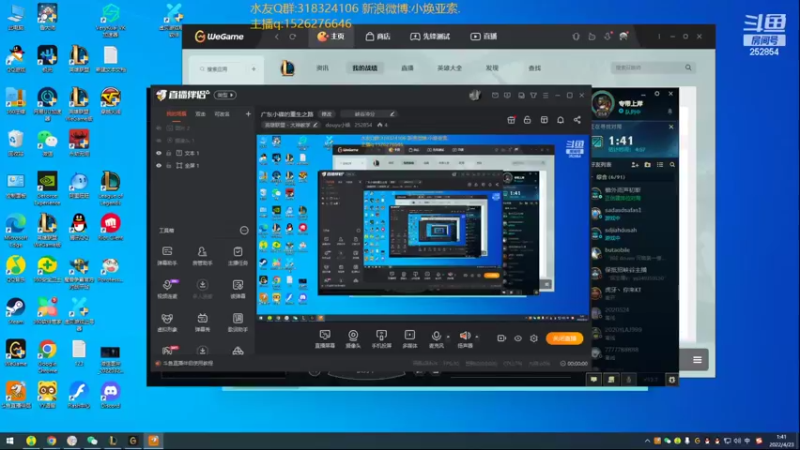Open the notification bell icon
This screenshot has height=450, width=800.
[x=560, y=120]
